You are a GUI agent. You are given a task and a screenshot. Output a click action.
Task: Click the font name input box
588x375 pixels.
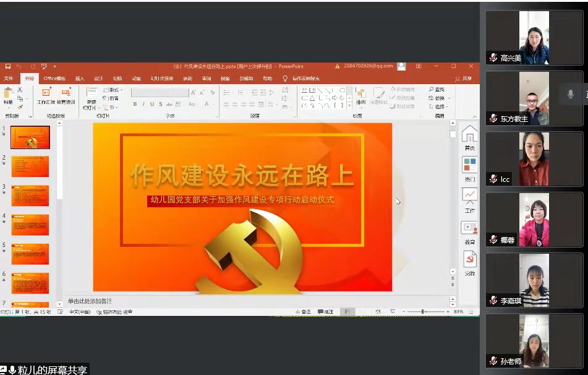[x=150, y=92]
